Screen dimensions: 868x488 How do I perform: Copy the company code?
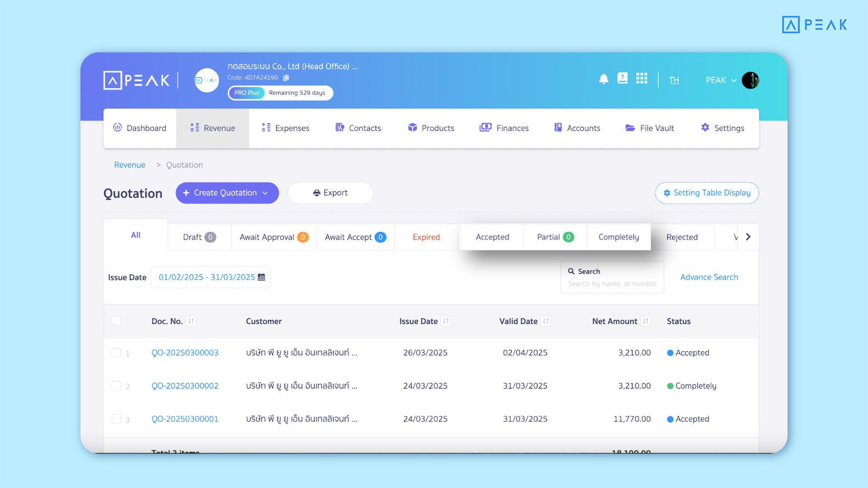pyautogui.click(x=286, y=78)
